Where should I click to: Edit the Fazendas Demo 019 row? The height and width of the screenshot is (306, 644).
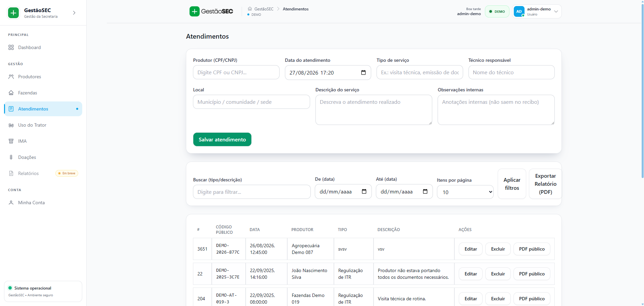click(470, 299)
